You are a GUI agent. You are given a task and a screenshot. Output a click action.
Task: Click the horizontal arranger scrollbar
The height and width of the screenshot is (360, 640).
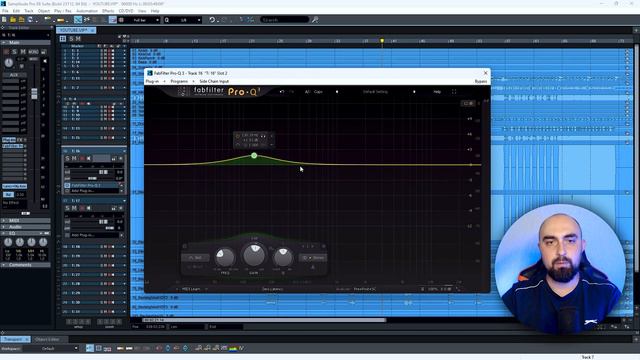coord(263,320)
